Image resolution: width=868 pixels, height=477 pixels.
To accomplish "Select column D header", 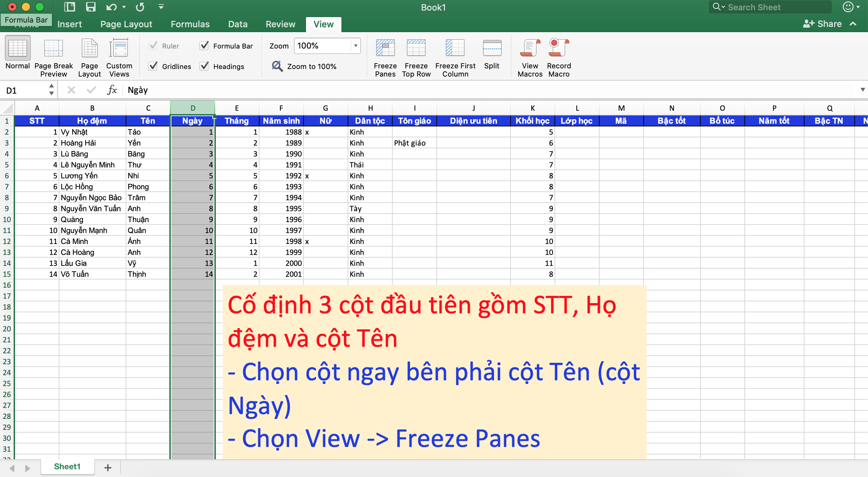I will 193,108.
